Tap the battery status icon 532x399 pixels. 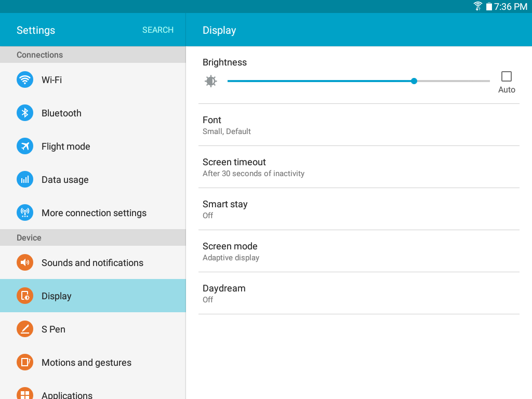489,6
